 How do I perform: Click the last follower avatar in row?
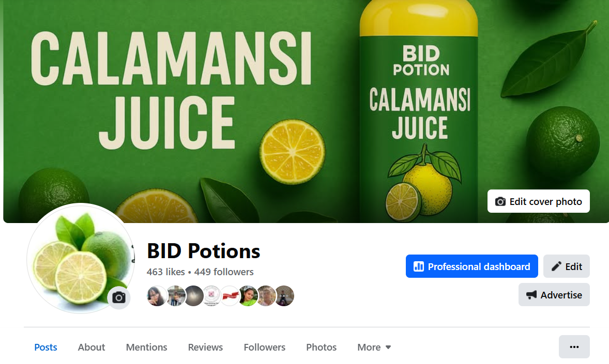(284, 296)
